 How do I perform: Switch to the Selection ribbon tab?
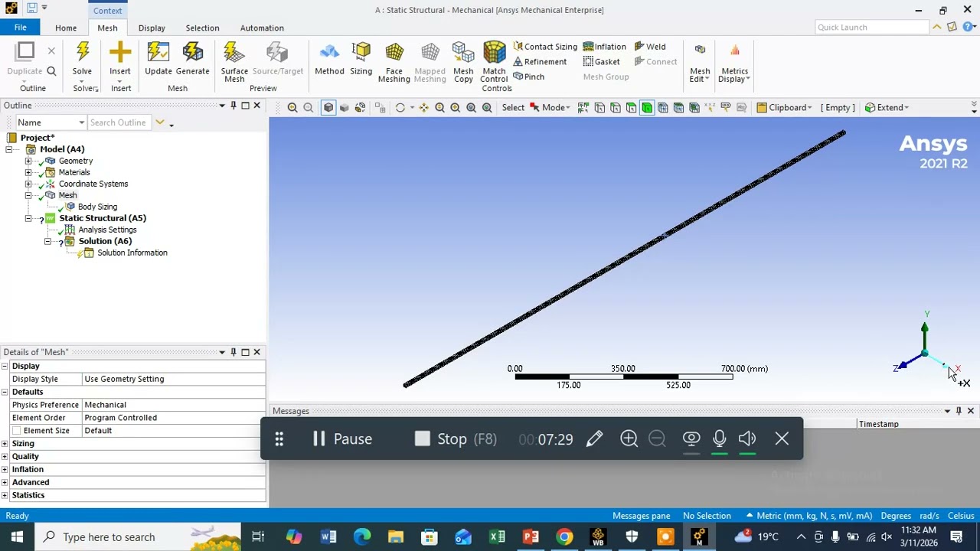pos(202,28)
